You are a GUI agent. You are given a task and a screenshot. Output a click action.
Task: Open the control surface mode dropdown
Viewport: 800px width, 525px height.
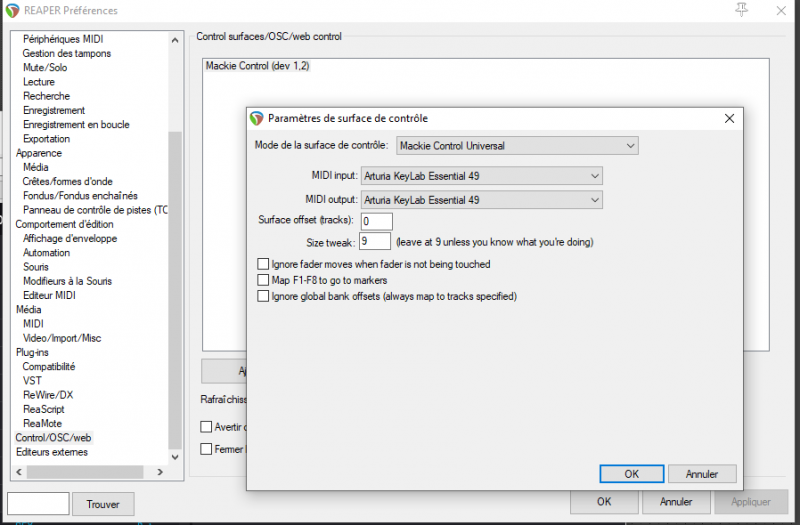pos(518,146)
